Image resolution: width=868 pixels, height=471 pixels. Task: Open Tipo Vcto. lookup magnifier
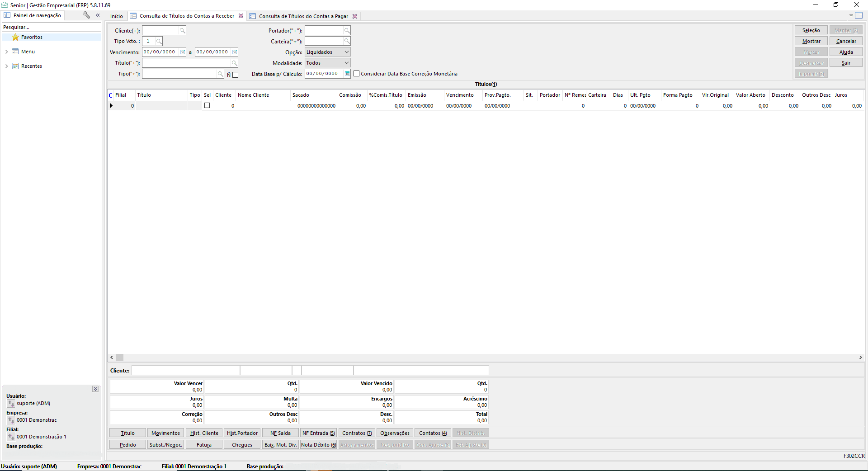[159, 41]
